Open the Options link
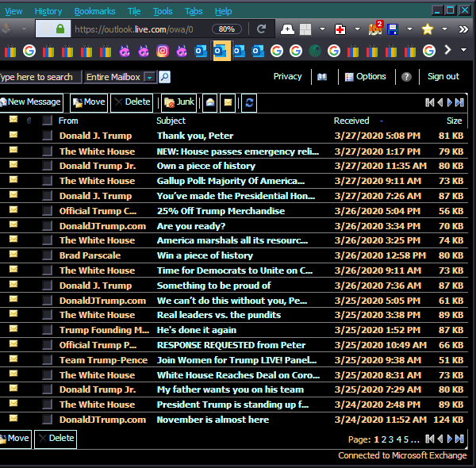This screenshot has height=468, width=476. [x=366, y=77]
